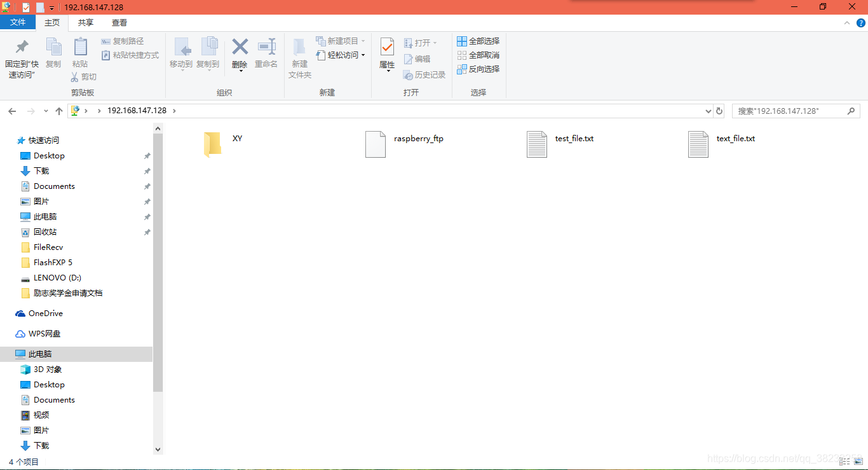Click Select none (全部取消)
This screenshot has height=470, width=868.
[478, 55]
